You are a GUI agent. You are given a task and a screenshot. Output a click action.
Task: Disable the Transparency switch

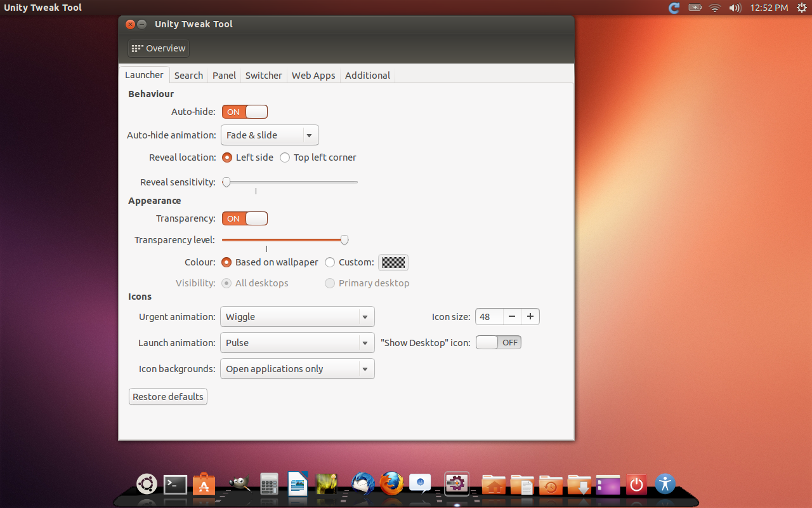point(244,218)
